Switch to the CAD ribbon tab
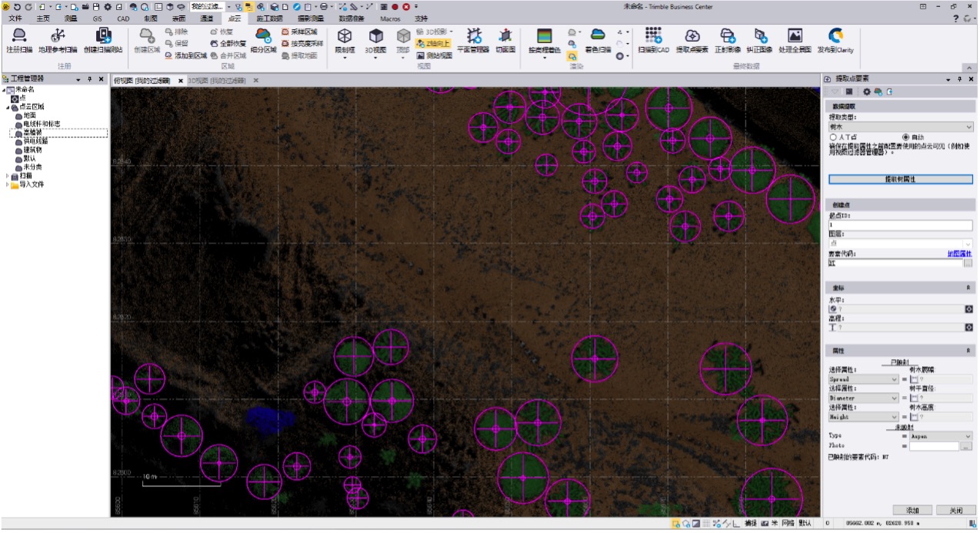Image resolution: width=980 pixels, height=533 pixels. (x=123, y=18)
